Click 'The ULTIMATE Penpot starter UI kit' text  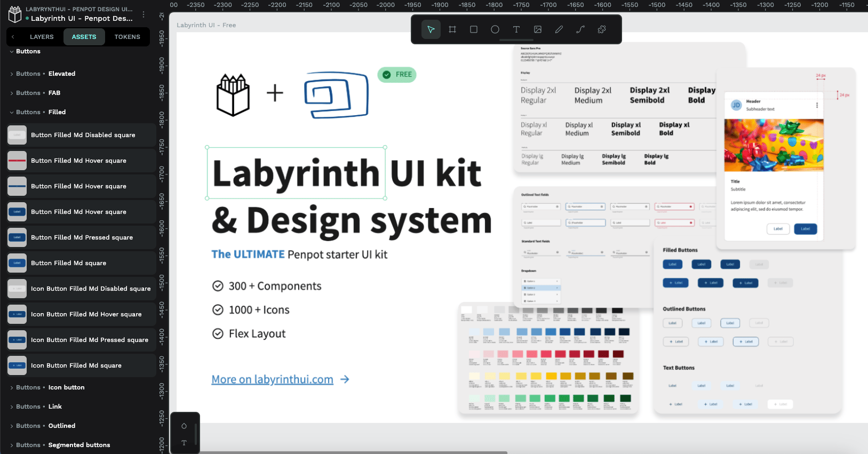[x=299, y=254]
